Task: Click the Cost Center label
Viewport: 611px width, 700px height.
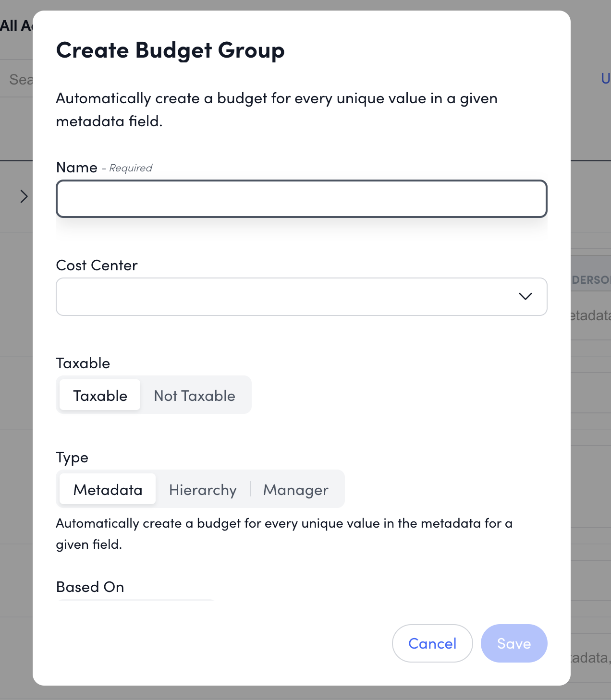Action: 97,266
